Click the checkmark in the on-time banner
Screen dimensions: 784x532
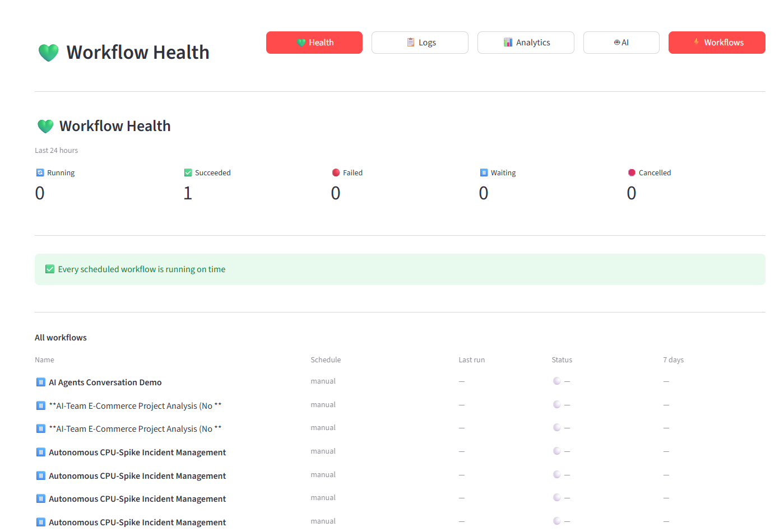point(50,269)
